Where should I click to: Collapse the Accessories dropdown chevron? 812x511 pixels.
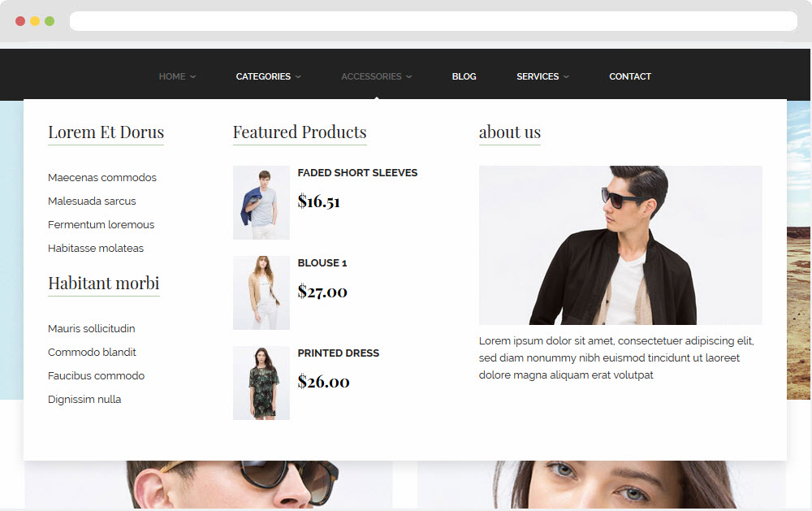click(409, 76)
